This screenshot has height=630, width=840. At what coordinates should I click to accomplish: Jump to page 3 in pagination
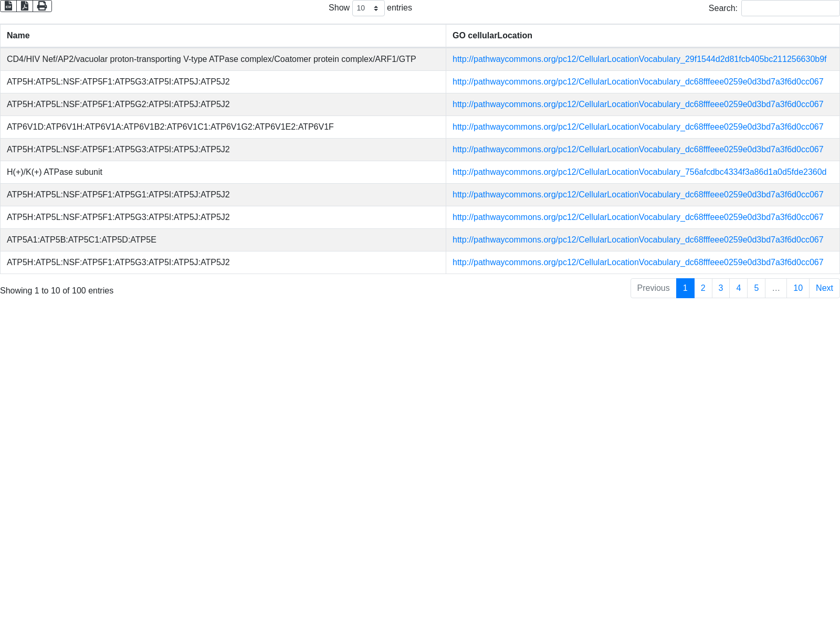coord(721,288)
